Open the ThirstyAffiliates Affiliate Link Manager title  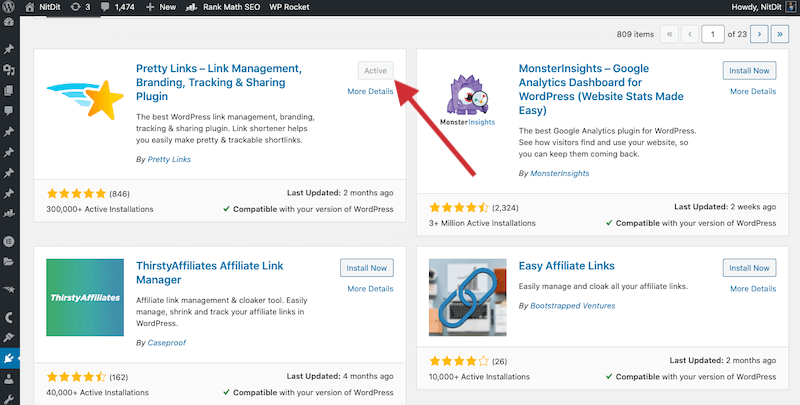pyautogui.click(x=210, y=272)
